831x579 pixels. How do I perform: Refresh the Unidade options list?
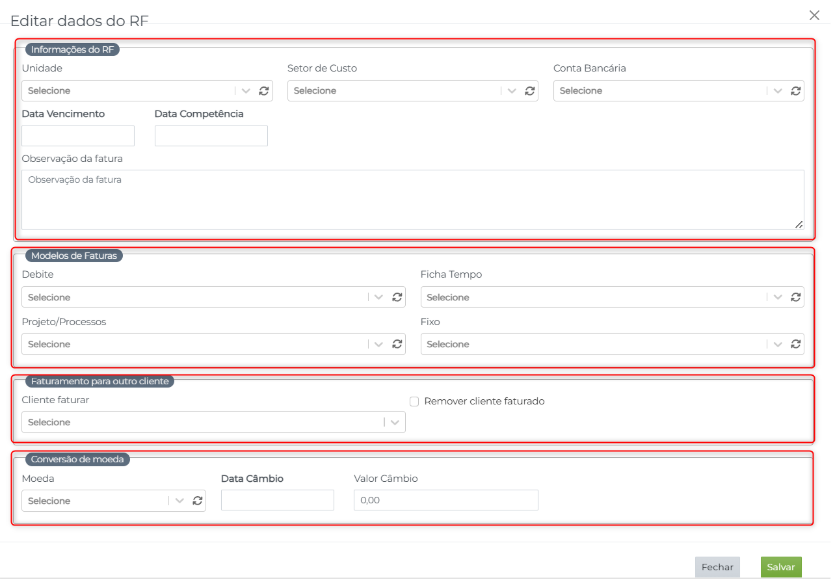(264, 91)
